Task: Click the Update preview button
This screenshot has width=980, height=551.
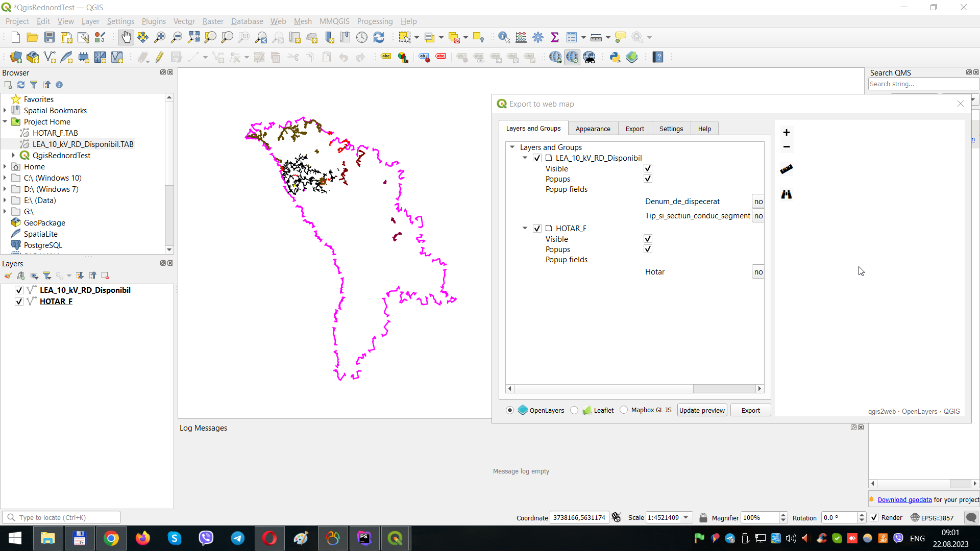Action: pyautogui.click(x=702, y=410)
